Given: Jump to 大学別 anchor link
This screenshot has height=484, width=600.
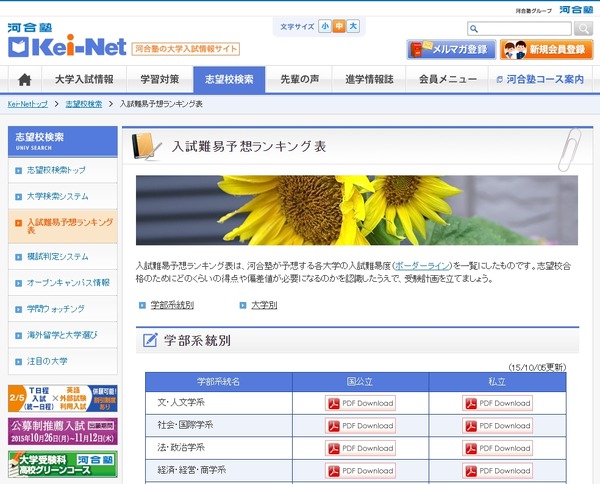Looking at the screenshot, I should 264,305.
